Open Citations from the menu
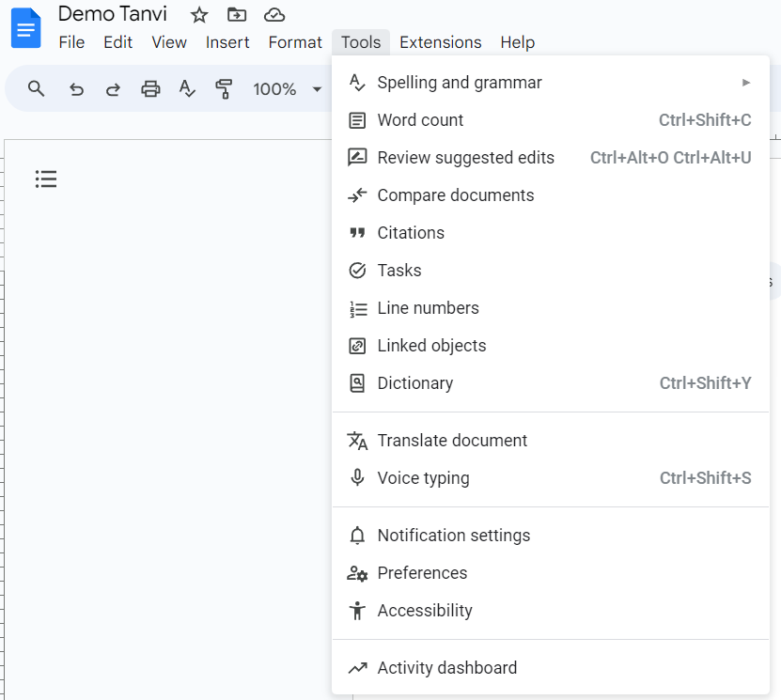Viewport: 781px width, 700px height. 551,232
